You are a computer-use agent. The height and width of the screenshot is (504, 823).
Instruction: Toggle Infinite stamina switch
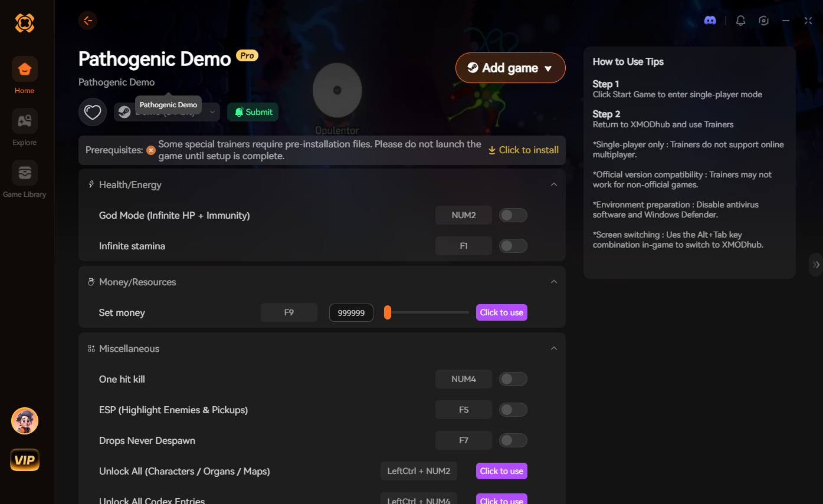coord(513,246)
